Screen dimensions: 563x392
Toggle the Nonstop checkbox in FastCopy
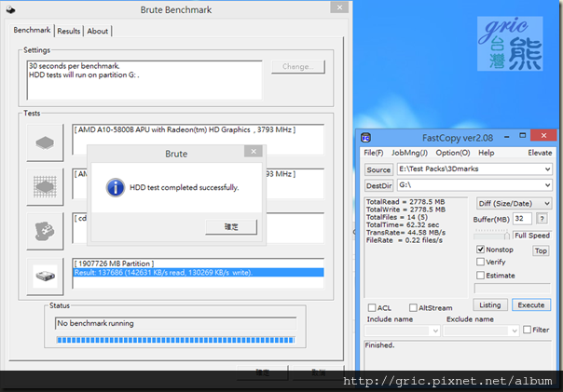click(480, 250)
